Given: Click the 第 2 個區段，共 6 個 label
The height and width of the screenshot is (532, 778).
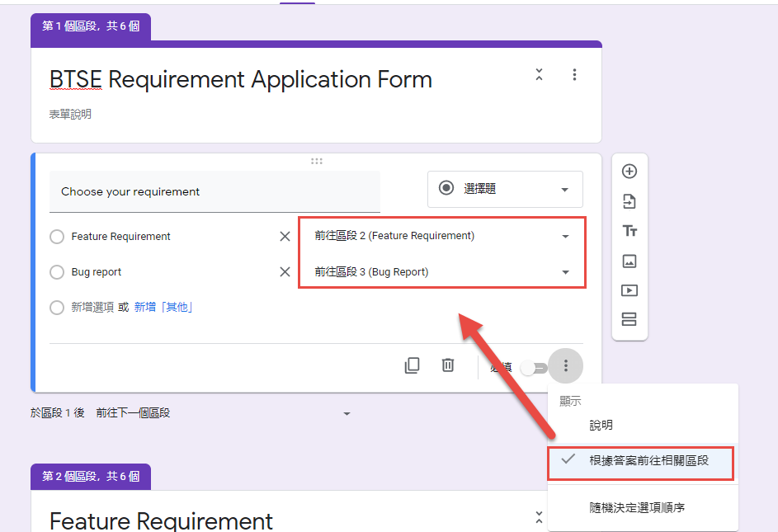Looking at the screenshot, I should click(x=91, y=477).
